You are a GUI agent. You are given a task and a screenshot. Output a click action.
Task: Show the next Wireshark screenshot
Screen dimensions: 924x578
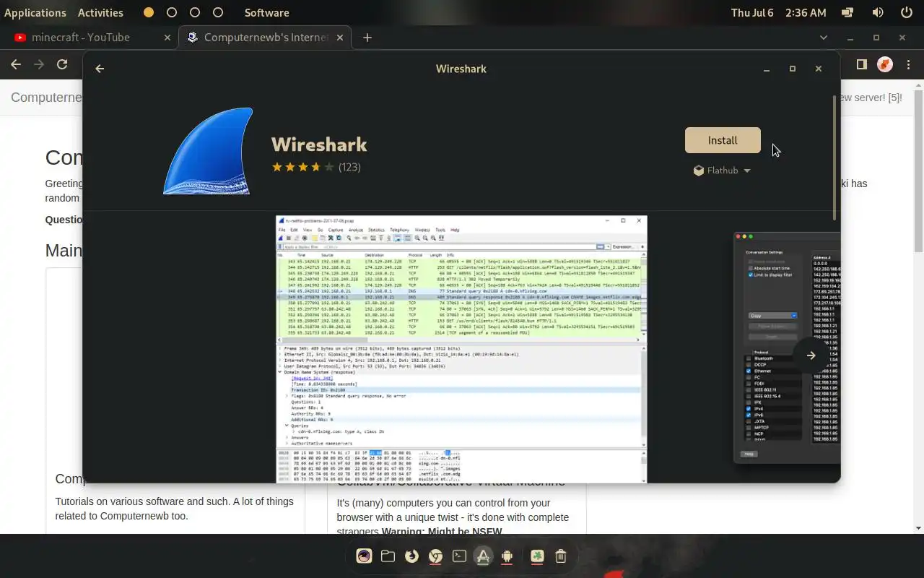coord(811,355)
